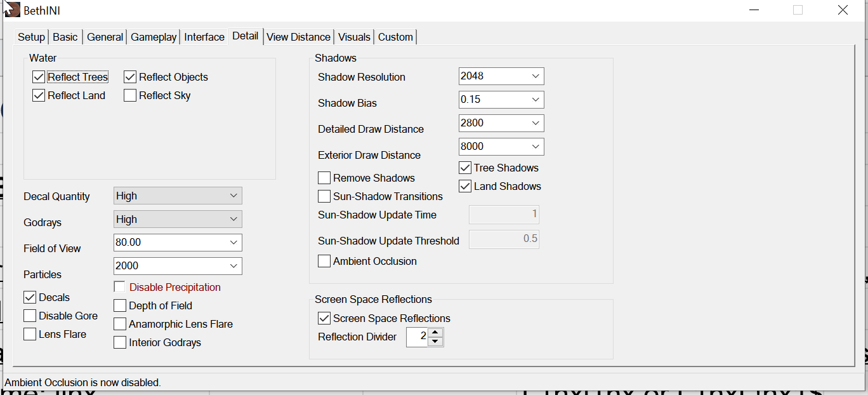The image size is (868, 395).
Task: Open the Shadow Resolution dropdown
Action: [501, 76]
